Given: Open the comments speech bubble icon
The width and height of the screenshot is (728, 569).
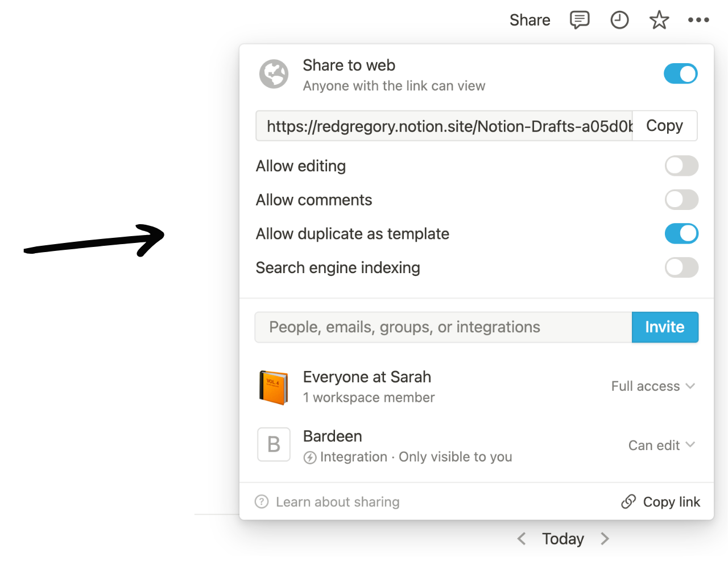Looking at the screenshot, I should click(x=580, y=20).
